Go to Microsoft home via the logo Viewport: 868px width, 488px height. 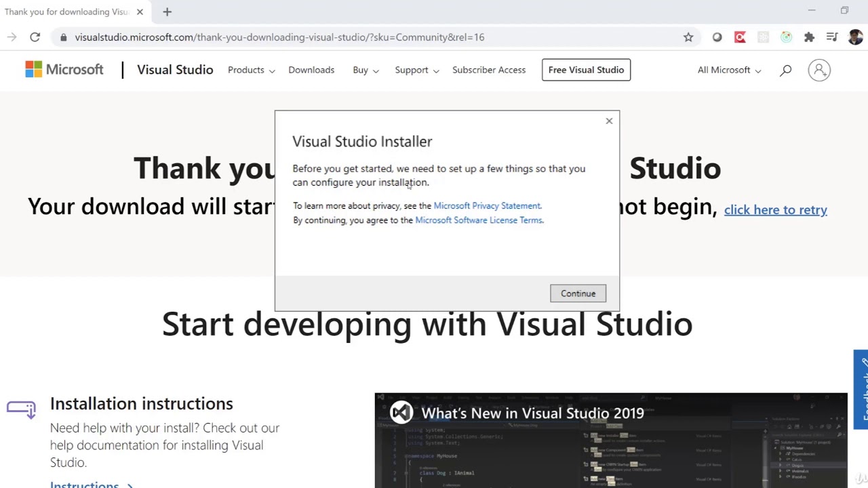click(64, 69)
